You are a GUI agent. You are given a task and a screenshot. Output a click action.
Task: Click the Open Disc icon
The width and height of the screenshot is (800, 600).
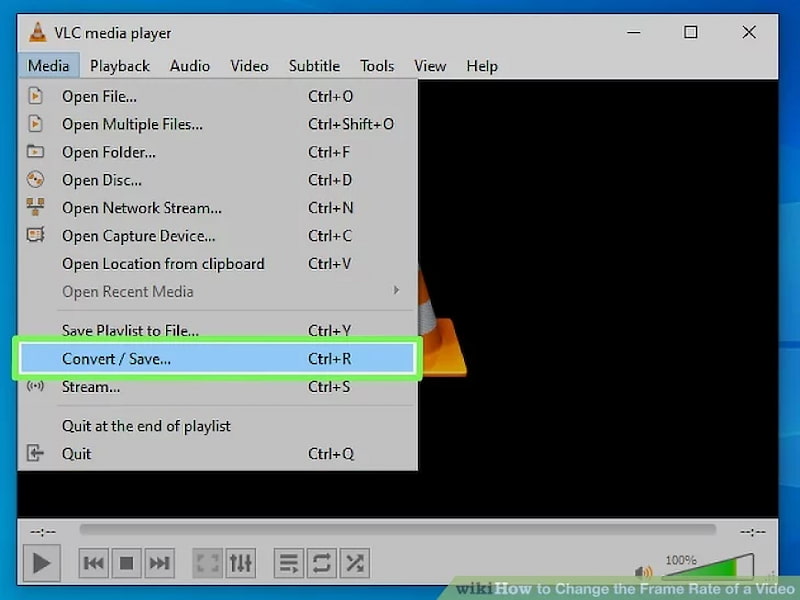(36, 180)
